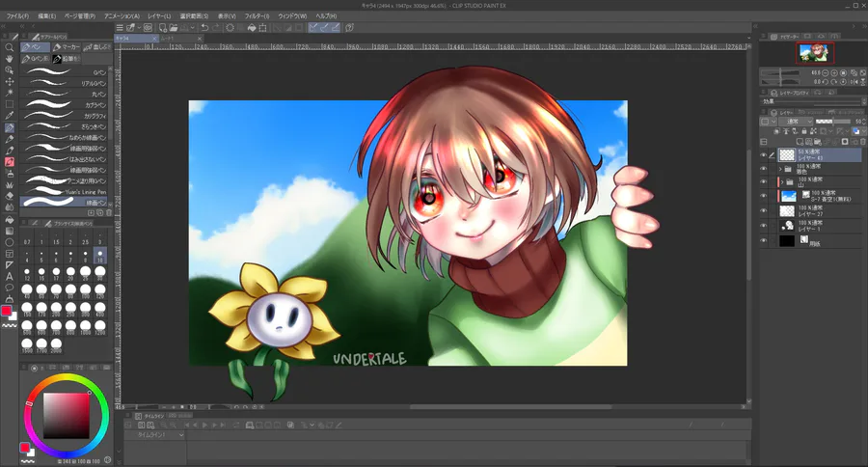
Task: Click the Undo arrow icon
Action: (204, 27)
